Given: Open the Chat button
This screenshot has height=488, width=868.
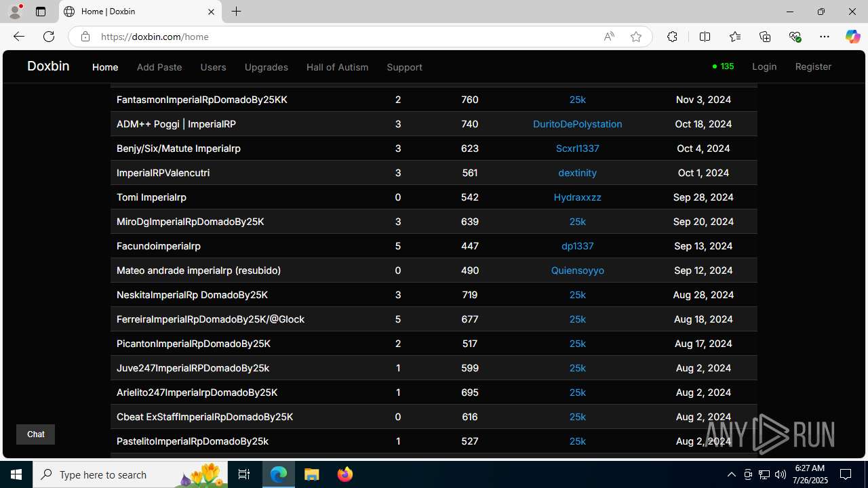Looking at the screenshot, I should [x=35, y=434].
